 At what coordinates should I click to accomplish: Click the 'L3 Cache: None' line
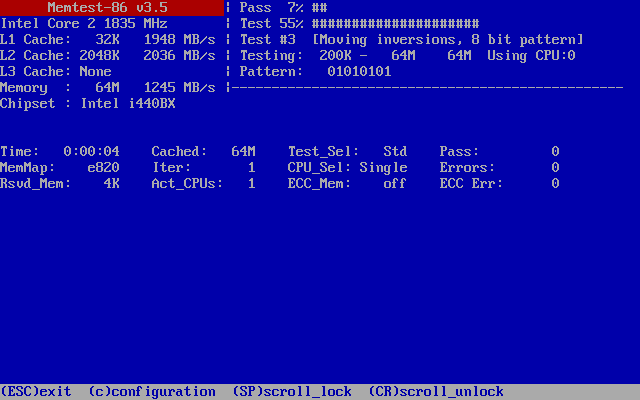56,72
